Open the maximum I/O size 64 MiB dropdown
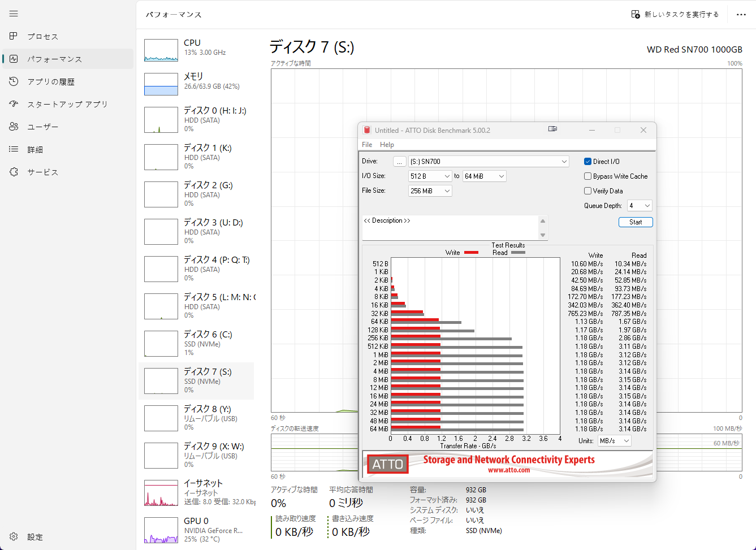 (484, 176)
